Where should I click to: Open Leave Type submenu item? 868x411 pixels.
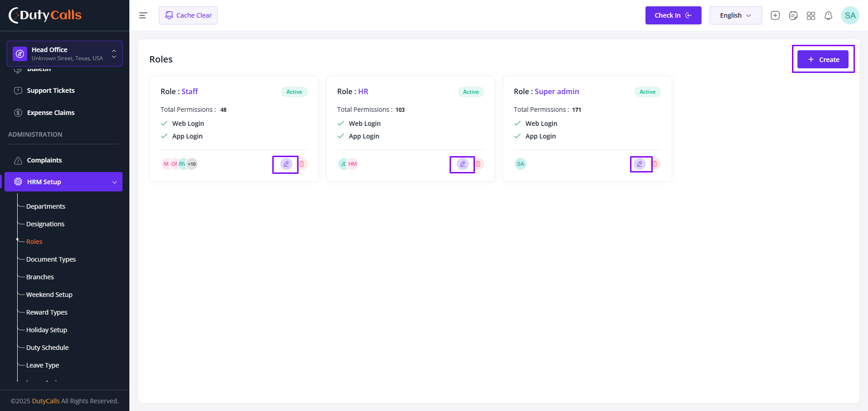[x=43, y=365]
